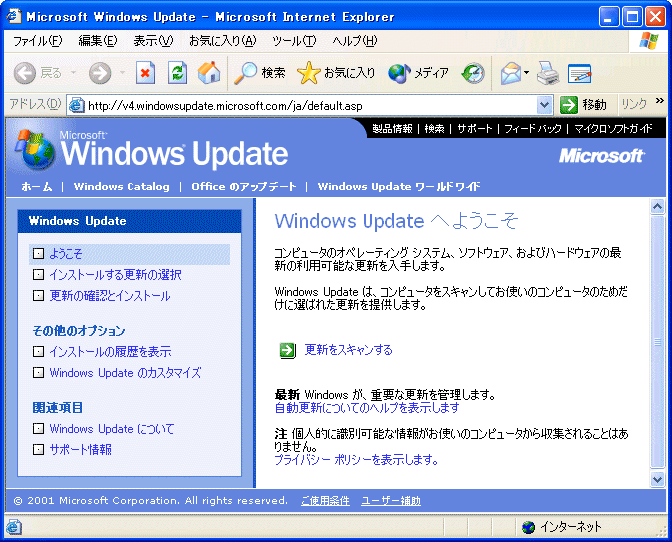Open the Forward button history dropdown arrow
Image resolution: width=672 pixels, height=542 pixels.
tap(123, 73)
